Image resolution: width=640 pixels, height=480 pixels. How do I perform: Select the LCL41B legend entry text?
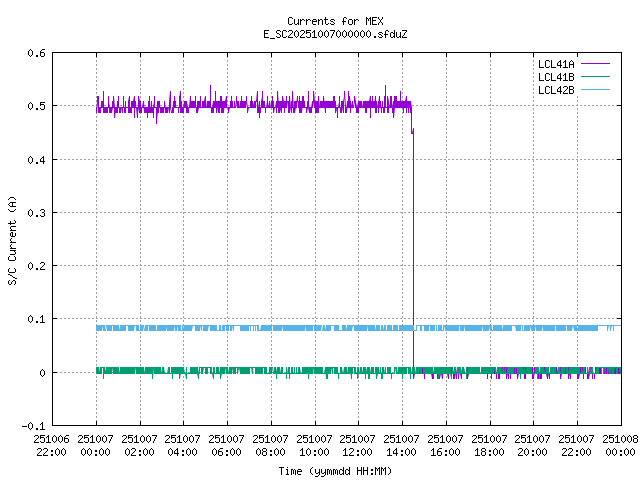click(556, 77)
